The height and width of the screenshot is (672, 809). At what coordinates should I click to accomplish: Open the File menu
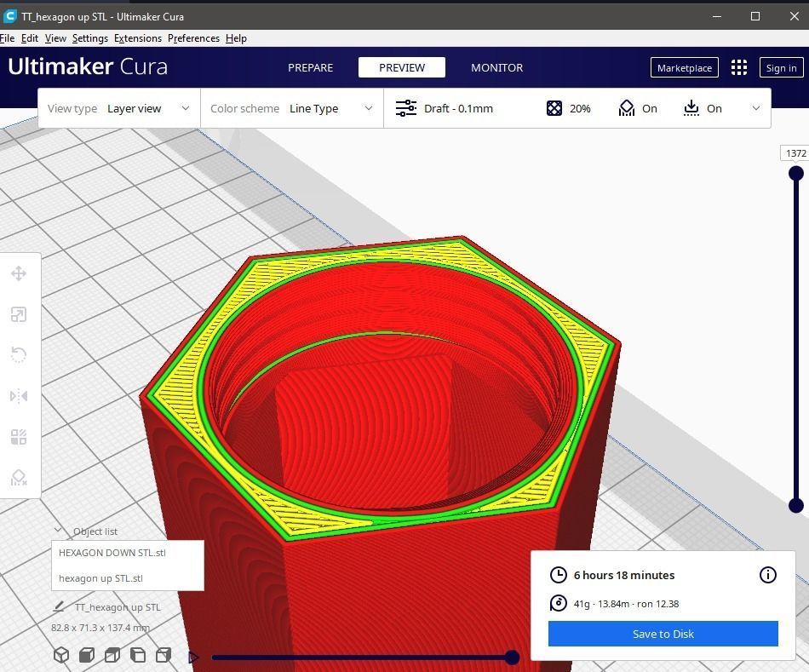(7, 38)
